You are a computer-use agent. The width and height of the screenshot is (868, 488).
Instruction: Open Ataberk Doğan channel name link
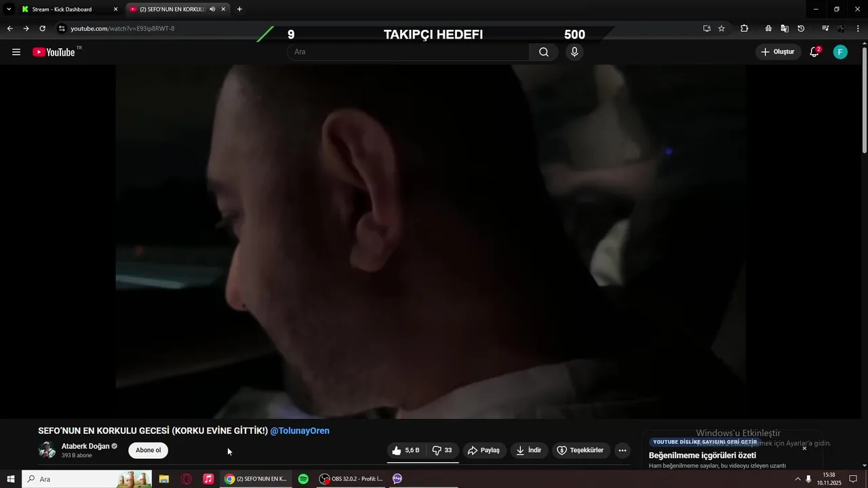(x=85, y=446)
